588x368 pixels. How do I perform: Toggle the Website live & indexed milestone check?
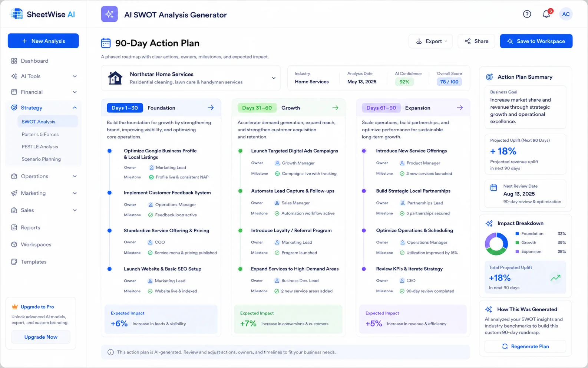pyautogui.click(x=150, y=291)
